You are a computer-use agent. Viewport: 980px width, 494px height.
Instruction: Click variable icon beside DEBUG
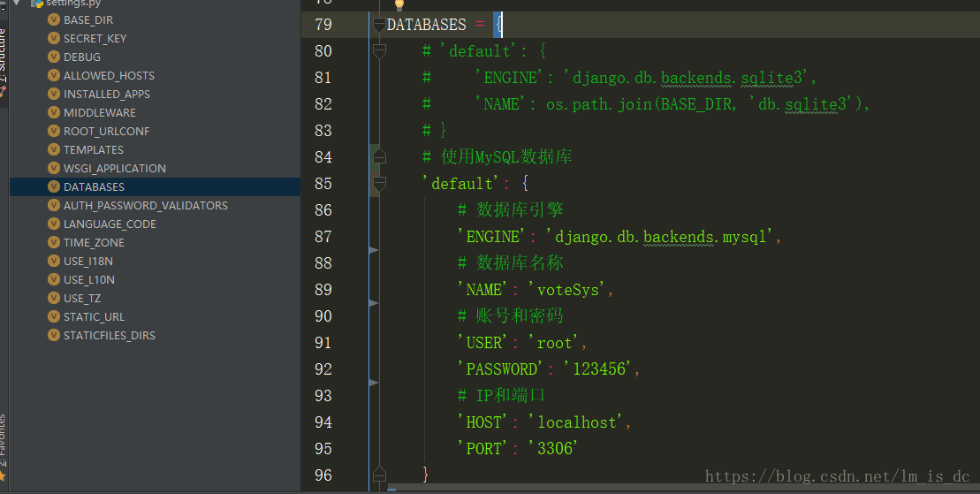54,57
